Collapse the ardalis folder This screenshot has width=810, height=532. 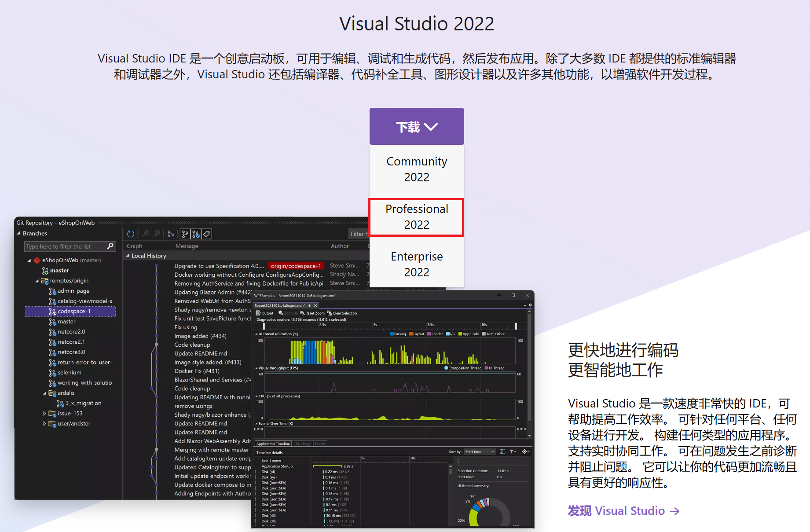click(45, 393)
